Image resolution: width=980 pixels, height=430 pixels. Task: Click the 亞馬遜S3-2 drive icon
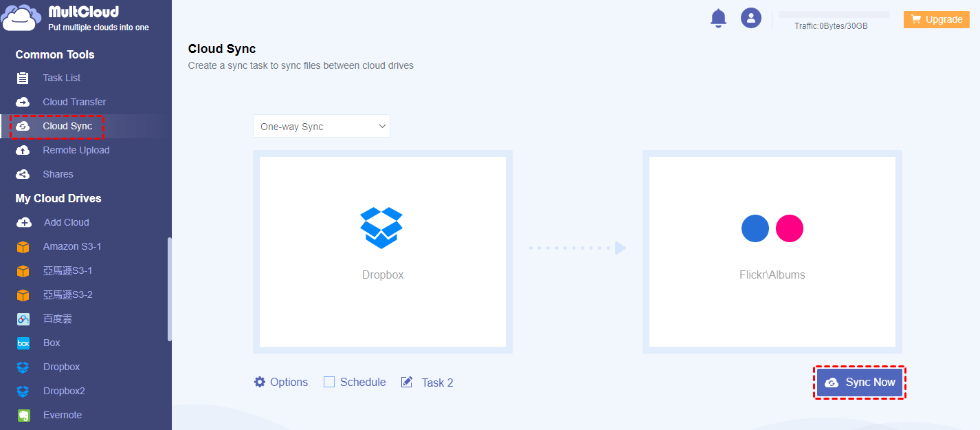(23, 295)
